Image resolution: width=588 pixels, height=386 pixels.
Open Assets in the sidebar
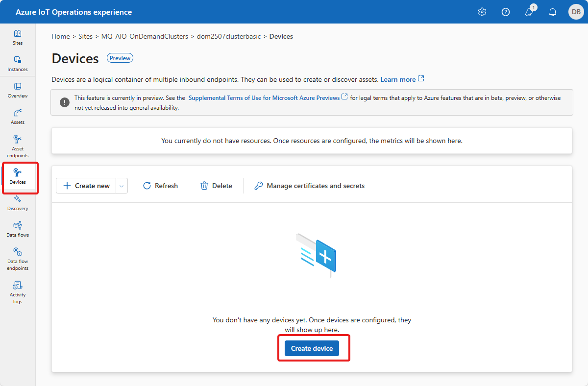tap(18, 117)
